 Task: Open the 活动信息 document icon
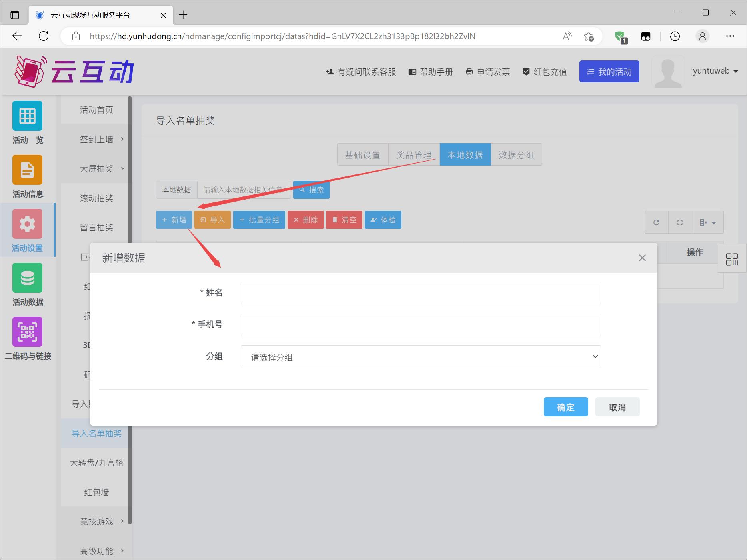tap(27, 170)
